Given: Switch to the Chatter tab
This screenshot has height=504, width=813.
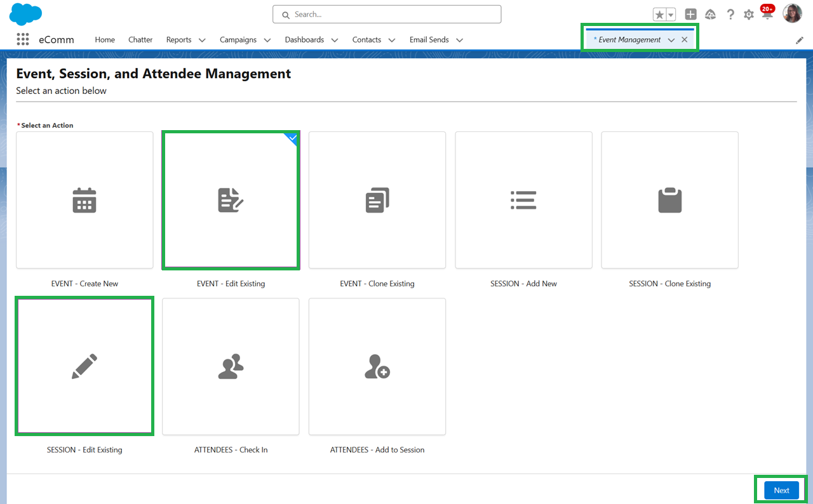Looking at the screenshot, I should (140, 39).
